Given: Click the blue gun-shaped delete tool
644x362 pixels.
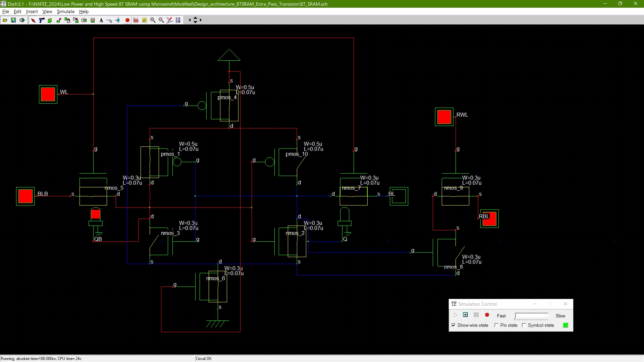Looking at the screenshot, I should 42,20.
